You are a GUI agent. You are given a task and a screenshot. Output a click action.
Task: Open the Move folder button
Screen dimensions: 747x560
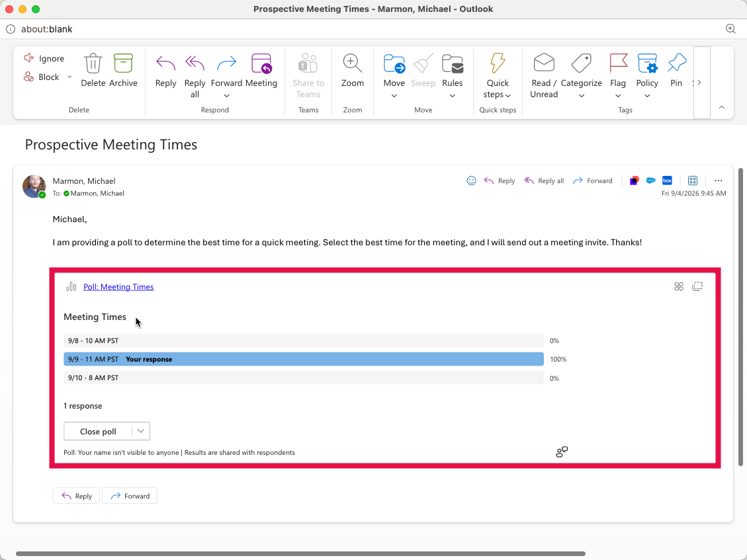coord(394,70)
